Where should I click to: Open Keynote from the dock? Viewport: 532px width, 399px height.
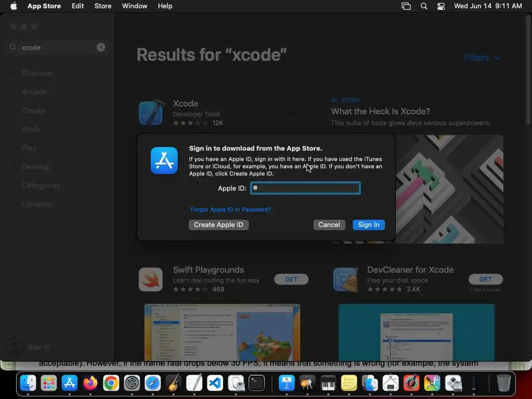[x=287, y=383]
